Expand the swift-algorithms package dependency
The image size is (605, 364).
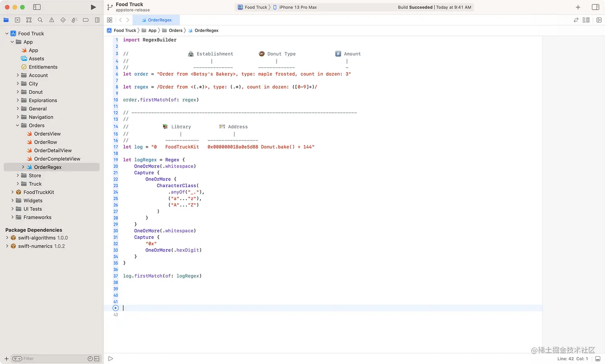[x=7, y=238]
